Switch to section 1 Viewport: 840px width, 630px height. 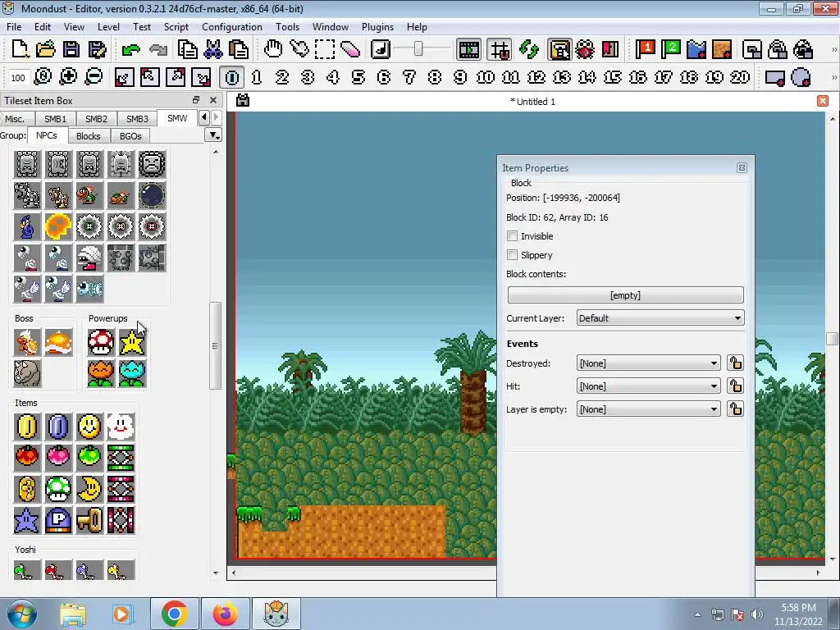point(257,78)
